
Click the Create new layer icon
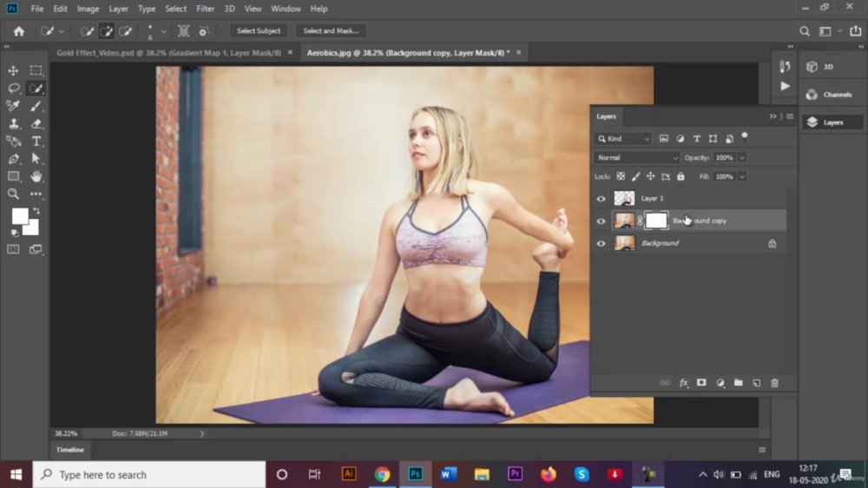pyautogui.click(x=757, y=383)
